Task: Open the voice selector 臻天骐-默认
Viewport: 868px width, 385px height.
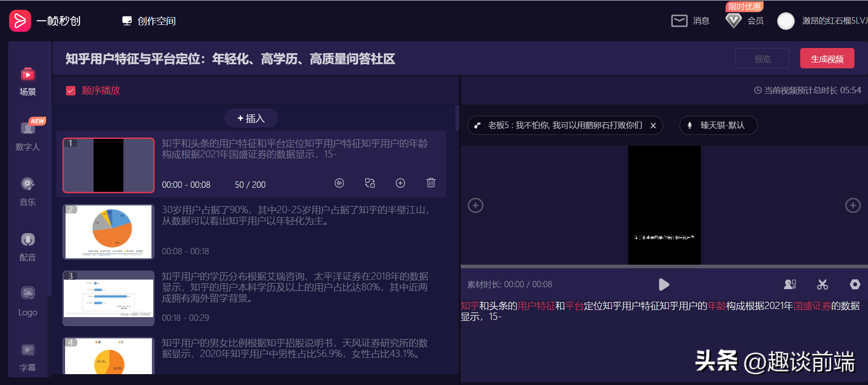Action: [x=718, y=125]
